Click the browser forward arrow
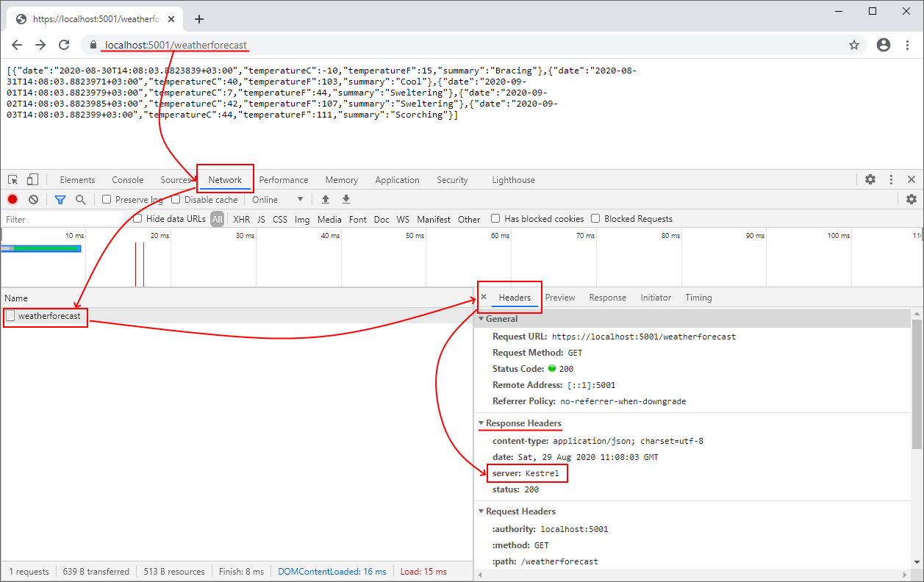 [x=40, y=45]
